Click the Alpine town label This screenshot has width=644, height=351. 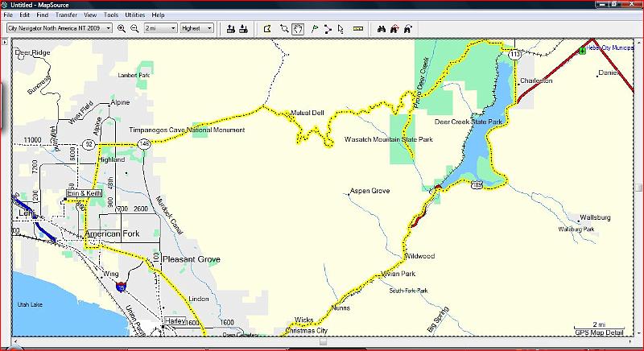(120, 102)
